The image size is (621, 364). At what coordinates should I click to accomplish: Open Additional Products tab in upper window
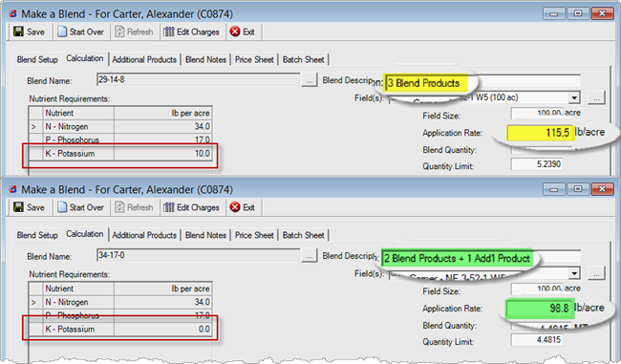point(144,59)
